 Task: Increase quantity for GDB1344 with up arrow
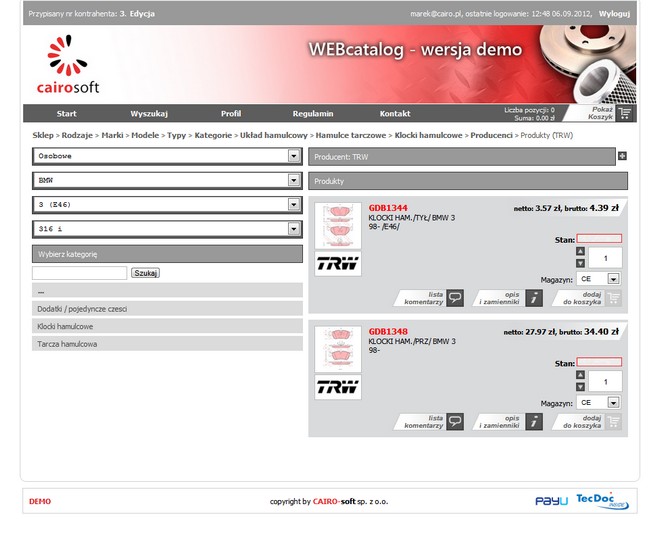[581, 252]
